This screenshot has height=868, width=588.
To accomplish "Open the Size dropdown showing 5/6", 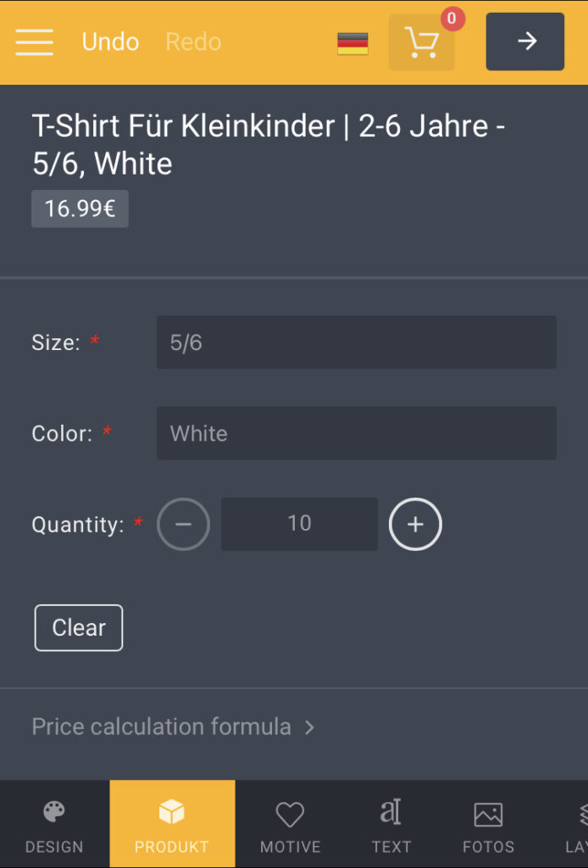I will coord(356,342).
